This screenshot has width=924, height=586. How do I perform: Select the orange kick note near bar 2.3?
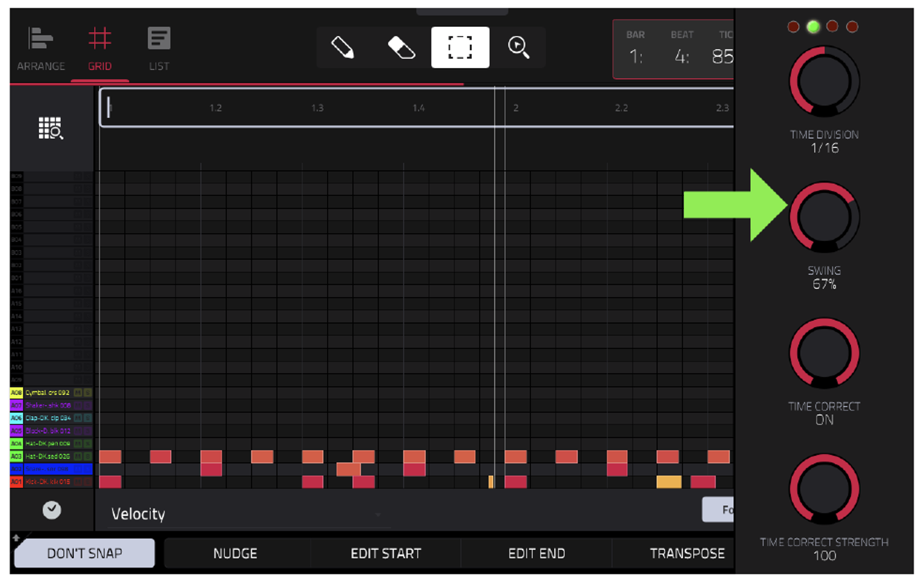[669, 481]
